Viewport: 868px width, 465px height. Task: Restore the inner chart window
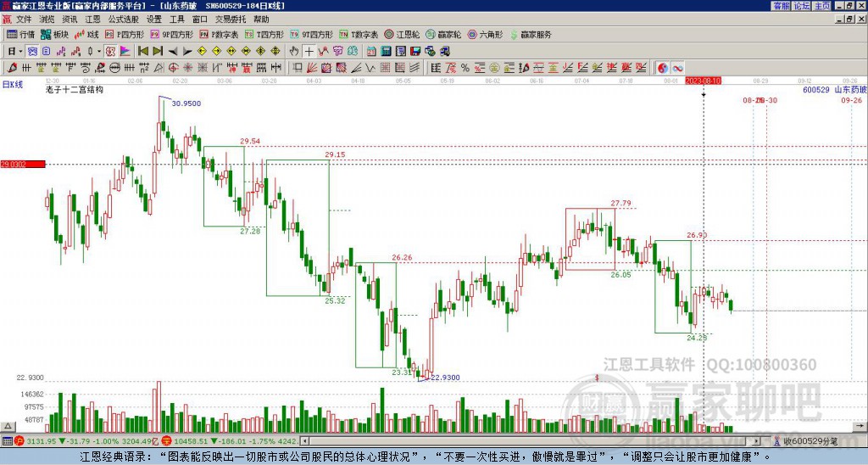coord(851,20)
